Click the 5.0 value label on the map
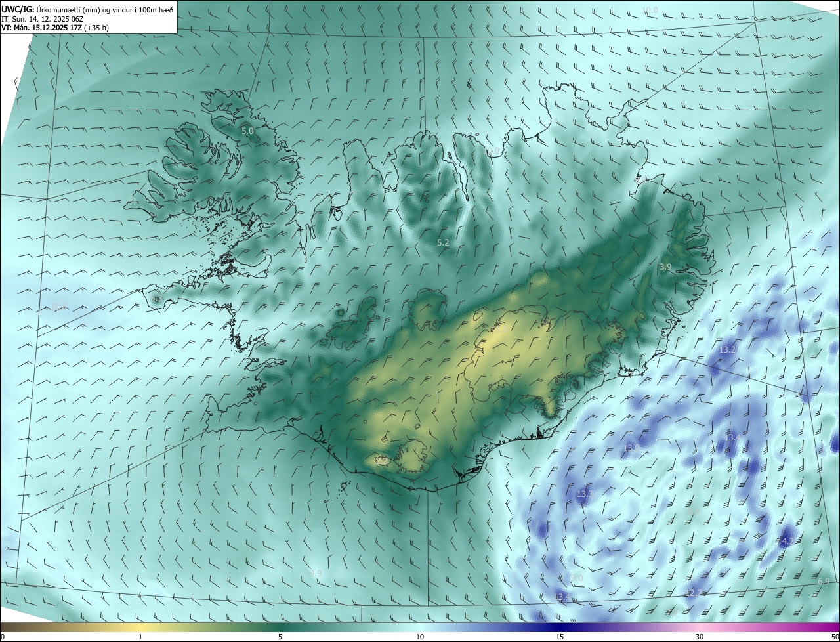 [x=247, y=131]
